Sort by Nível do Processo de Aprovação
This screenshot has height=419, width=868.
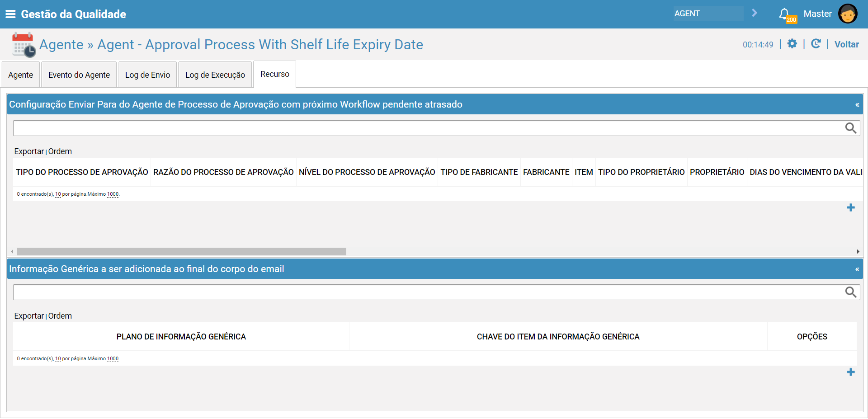[367, 172]
